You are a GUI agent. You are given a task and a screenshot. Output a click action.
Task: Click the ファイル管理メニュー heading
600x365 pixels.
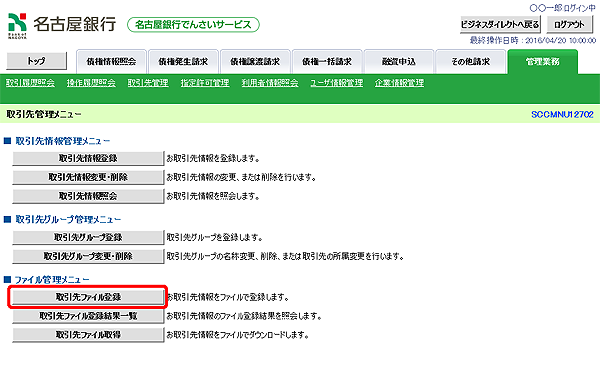coord(52,280)
